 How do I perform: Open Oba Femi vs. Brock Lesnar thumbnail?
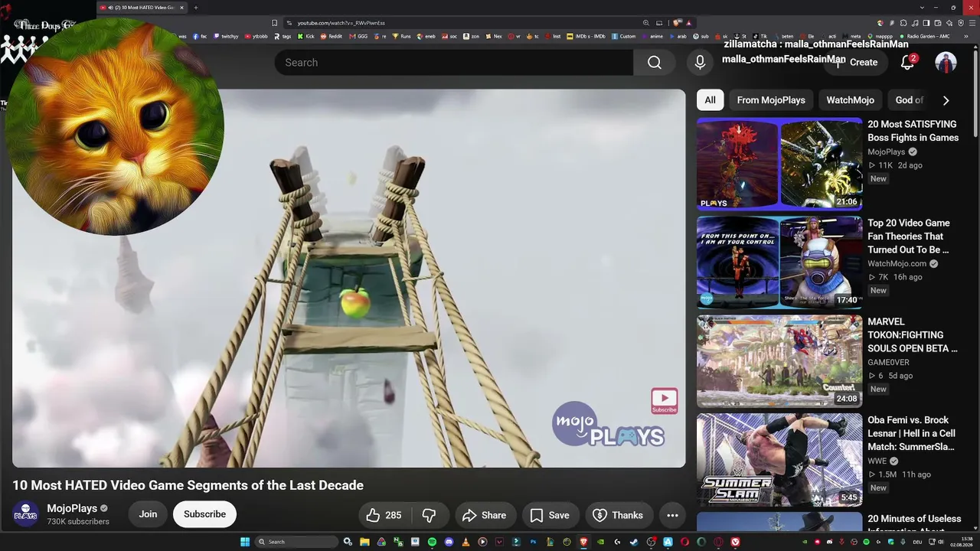[779, 460]
